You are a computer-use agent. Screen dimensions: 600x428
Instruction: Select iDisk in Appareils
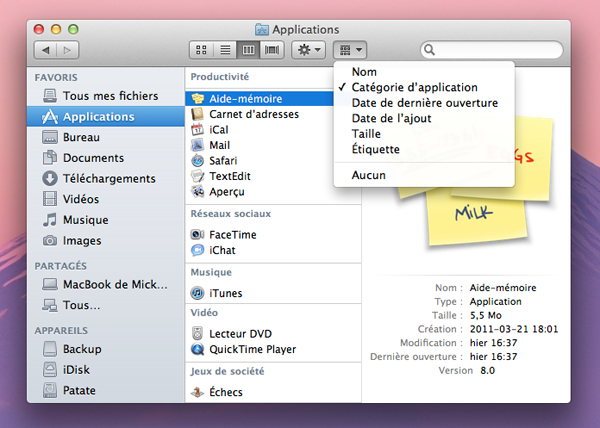[106, 370]
